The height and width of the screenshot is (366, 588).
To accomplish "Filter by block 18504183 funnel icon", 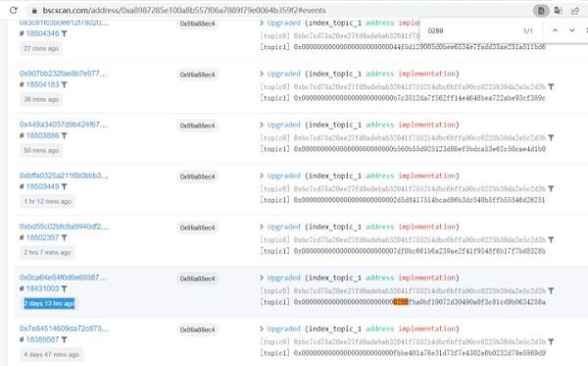I will pyautogui.click(x=64, y=84).
